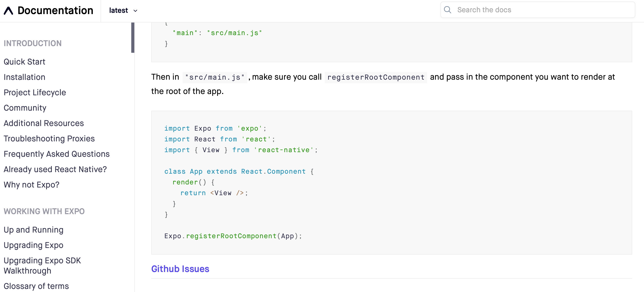The height and width of the screenshot is (292, 644).
Task: Click the search magnifier icon
Action: pyautogui.click(x=448, y=9)
